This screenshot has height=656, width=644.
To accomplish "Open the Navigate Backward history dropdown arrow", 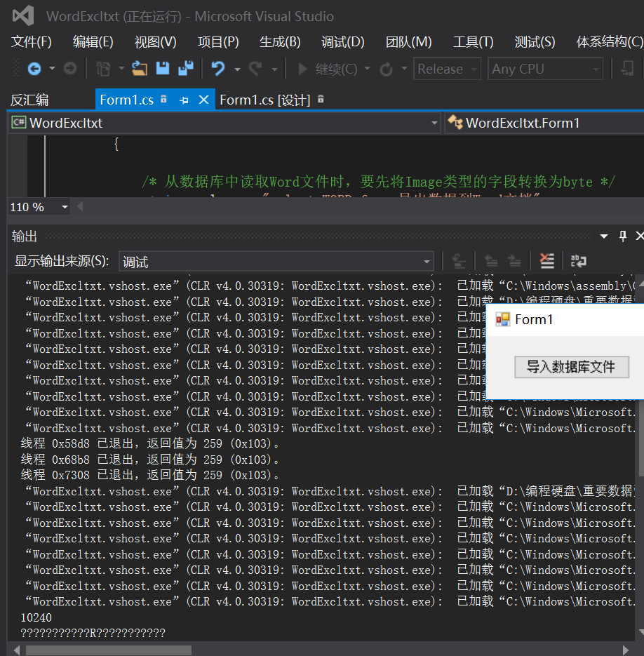I will pos(52,68).
